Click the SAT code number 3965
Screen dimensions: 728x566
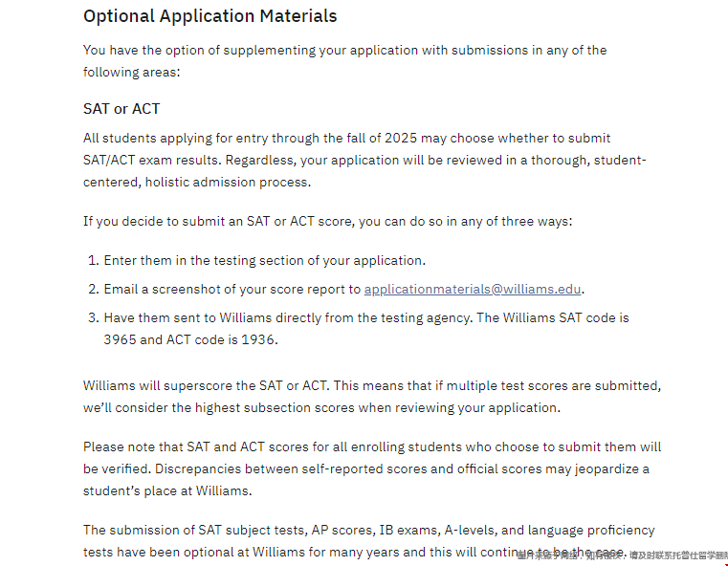(120, 338)
